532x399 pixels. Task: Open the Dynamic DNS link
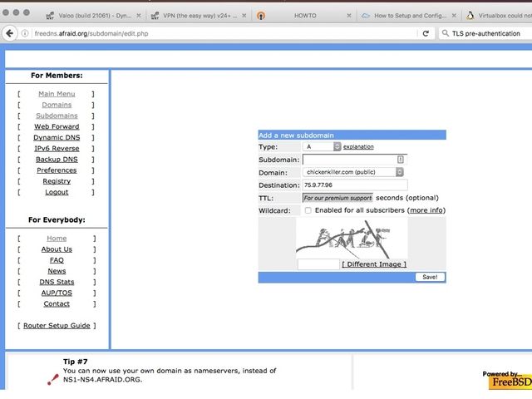pos(57,137)
